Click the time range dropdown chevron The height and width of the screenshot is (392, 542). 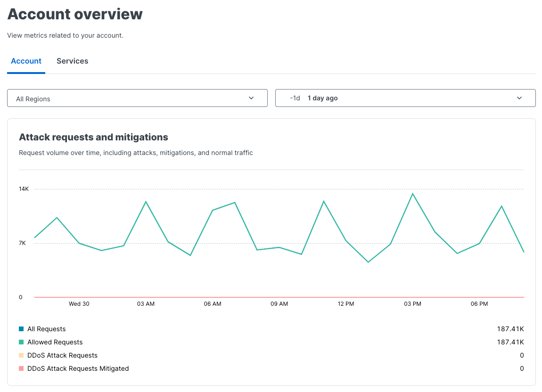click(x=519, y=98)
